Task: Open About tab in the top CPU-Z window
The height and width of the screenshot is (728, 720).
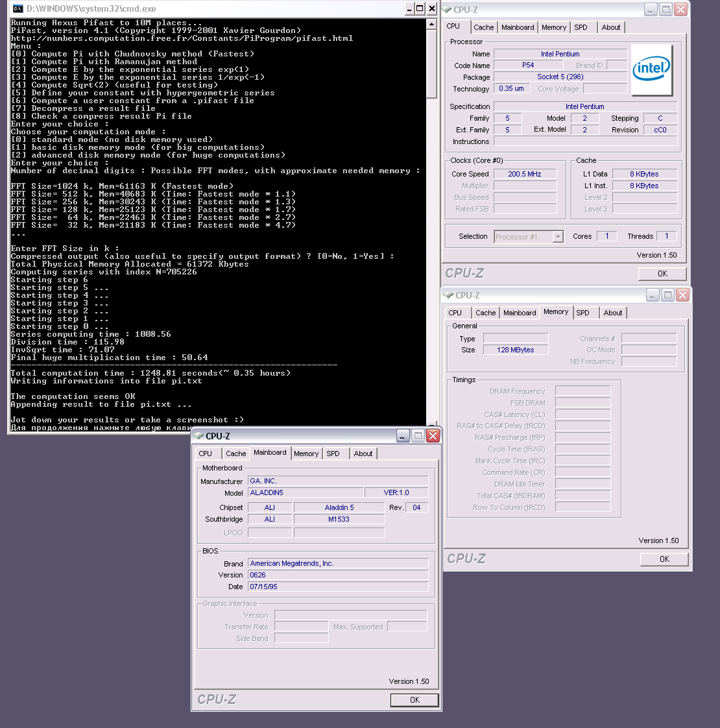Action: point(611,27)
